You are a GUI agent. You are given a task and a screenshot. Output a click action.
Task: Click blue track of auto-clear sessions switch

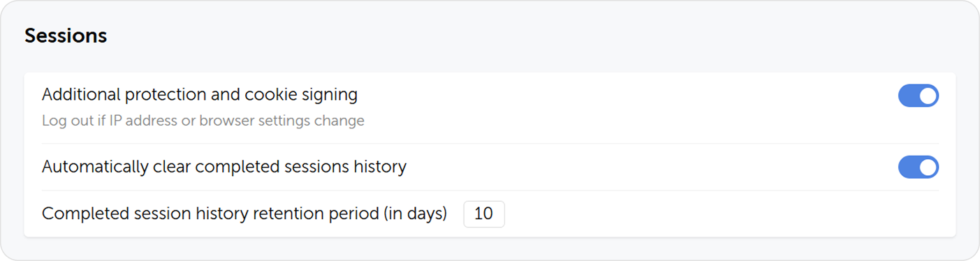[908, 167]
